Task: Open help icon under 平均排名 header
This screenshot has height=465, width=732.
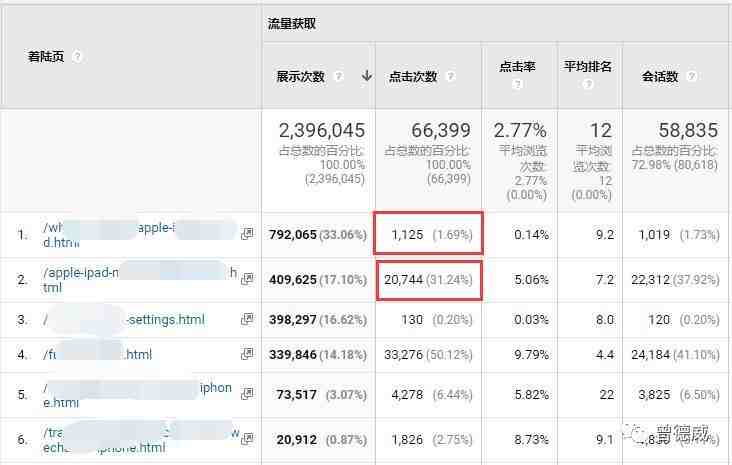Action: [x=588, y=85]
